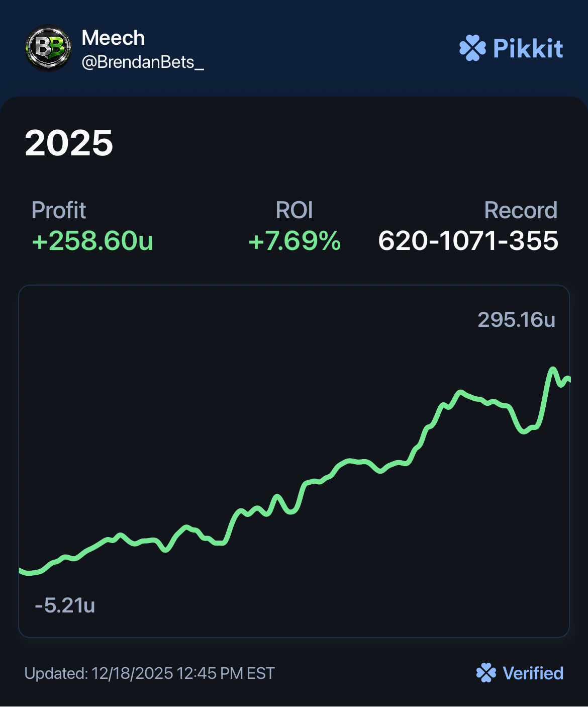Click the @BrendanBets_ handle

point(143,62)
